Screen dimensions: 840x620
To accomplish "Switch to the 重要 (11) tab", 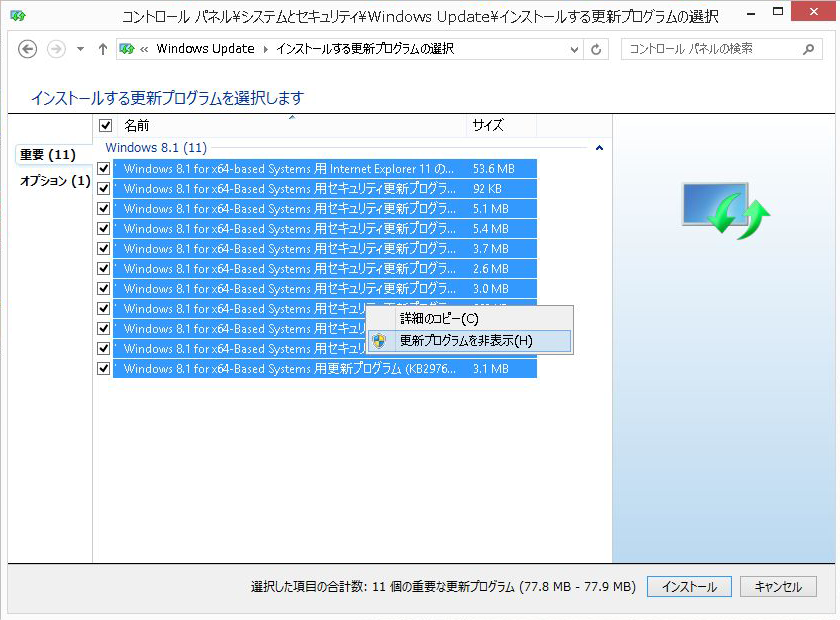I will pos(48,155).
